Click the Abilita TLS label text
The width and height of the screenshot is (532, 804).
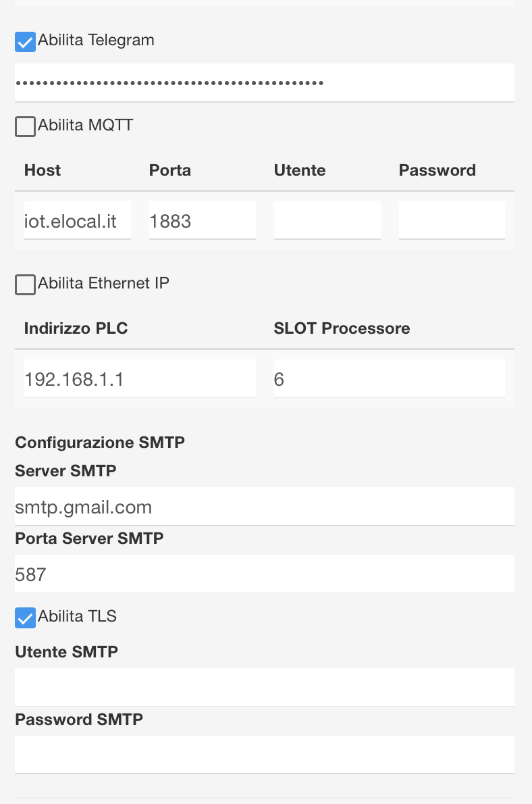(78, 615)
